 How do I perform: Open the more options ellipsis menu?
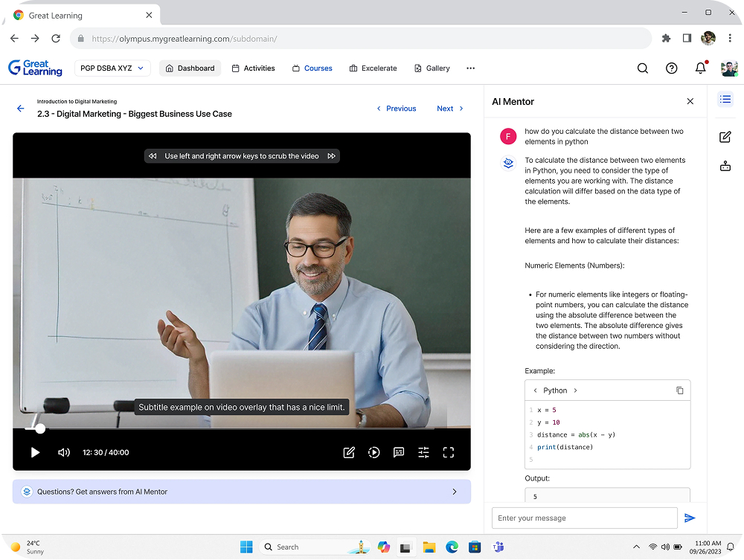tap(470, 68)
